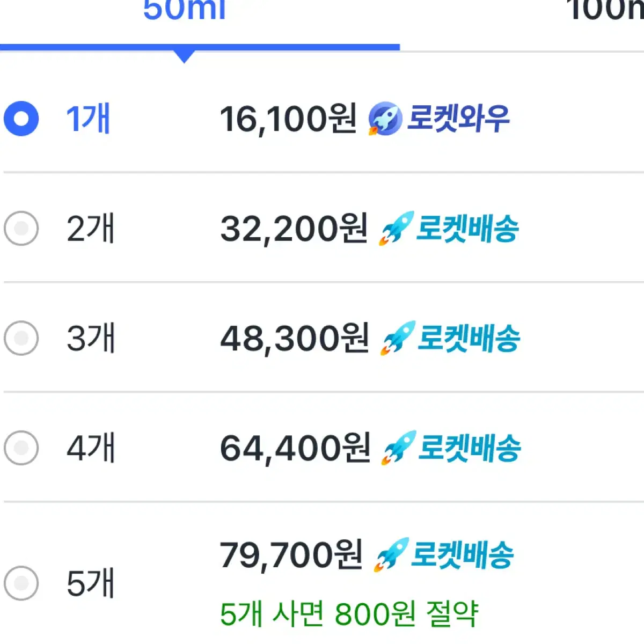Select the 1개 radio button

point(21,119)
